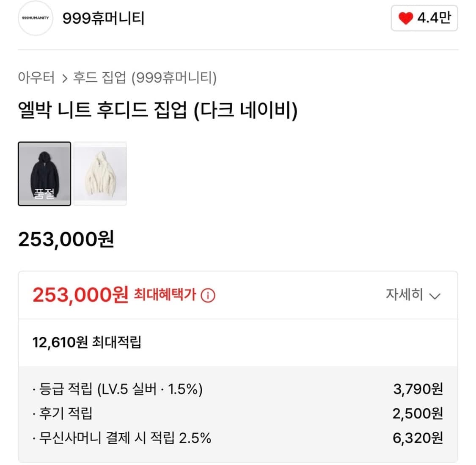Click the 4.4만 like counter
Screen dimensions: 476x465
[x=429, y=18]
